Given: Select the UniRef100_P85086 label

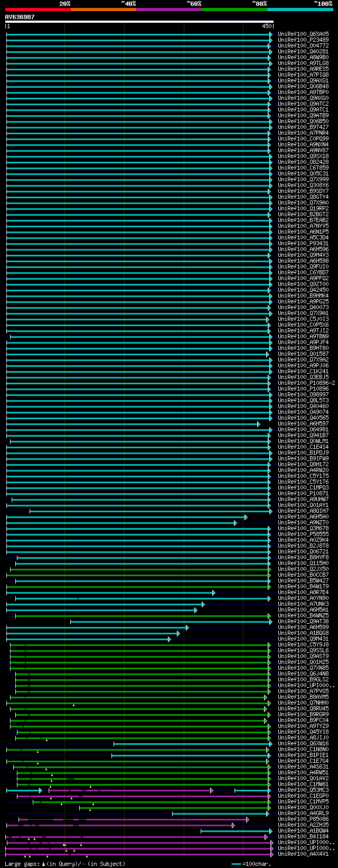Looking at the screenshot, I should point(303,819).
